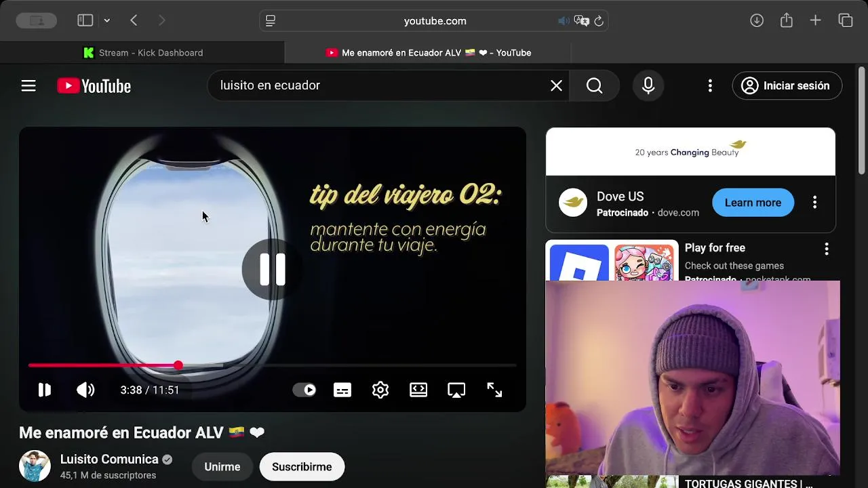Click the large center pause overlay
Screen dimensions: 868x488
(x=273, y=269)
